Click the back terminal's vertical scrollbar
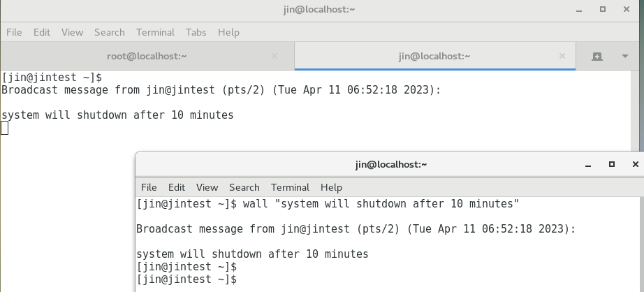This screenshot has width=644, height=292. coord(636,111)
